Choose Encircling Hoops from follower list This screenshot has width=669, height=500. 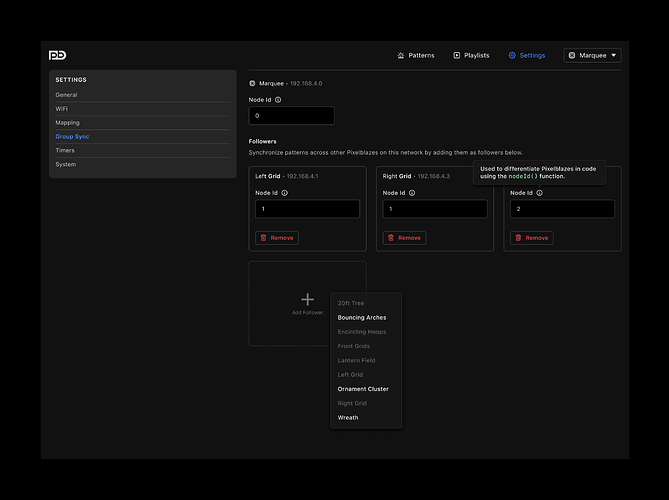[x=366, y=332]
